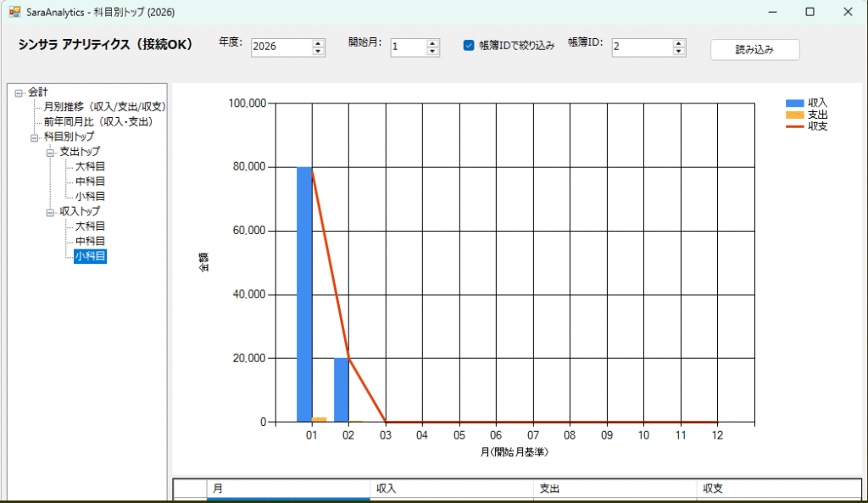Select 大科目 under 収入トップ
Image resolution: width=868 pixels, height=503 pixels.
coord(90,226)
